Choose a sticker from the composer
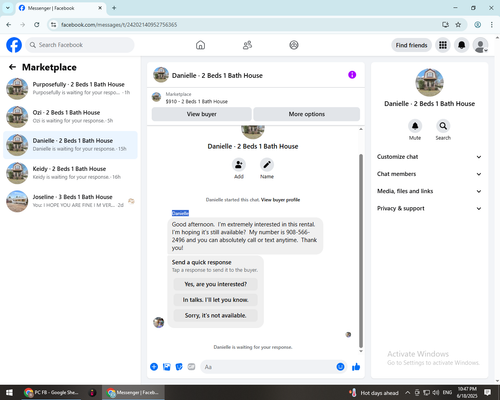This screenshot has width=500, height=400. (179, 367)
